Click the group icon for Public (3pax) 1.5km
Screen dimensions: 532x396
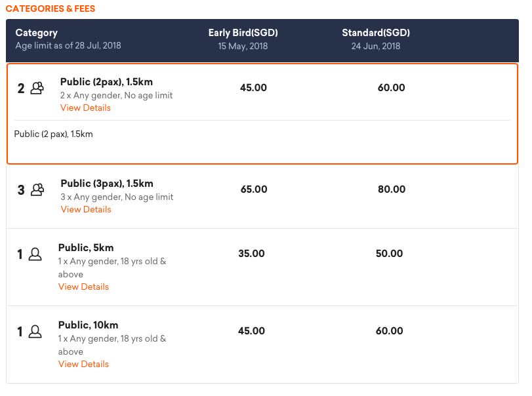(37, 189)
